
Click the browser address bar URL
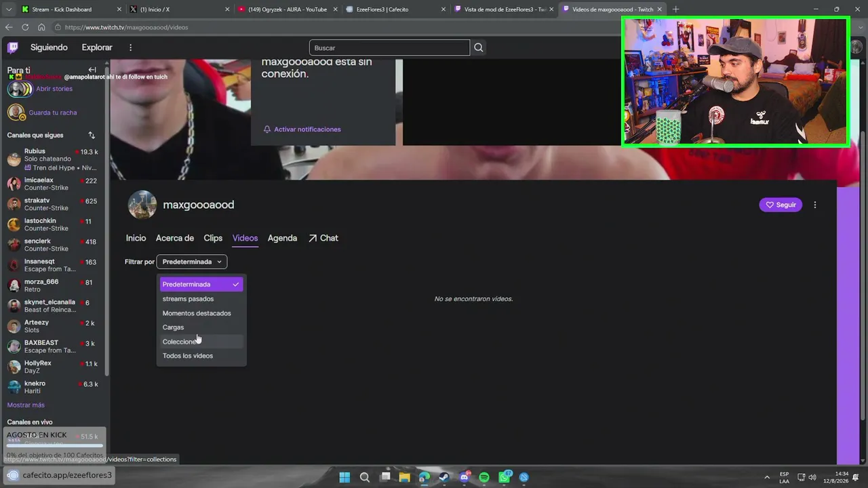tap(127, 27)
